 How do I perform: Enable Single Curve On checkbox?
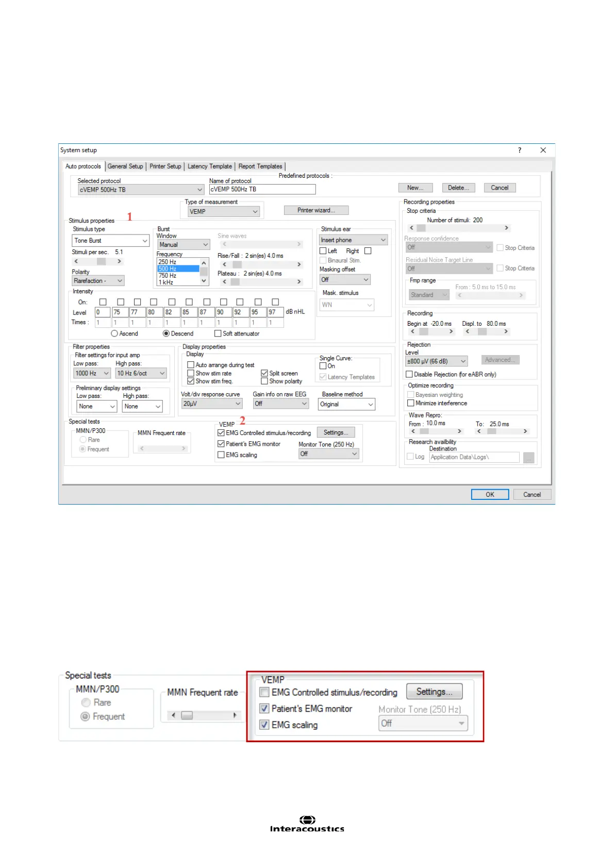click(323, 366)
